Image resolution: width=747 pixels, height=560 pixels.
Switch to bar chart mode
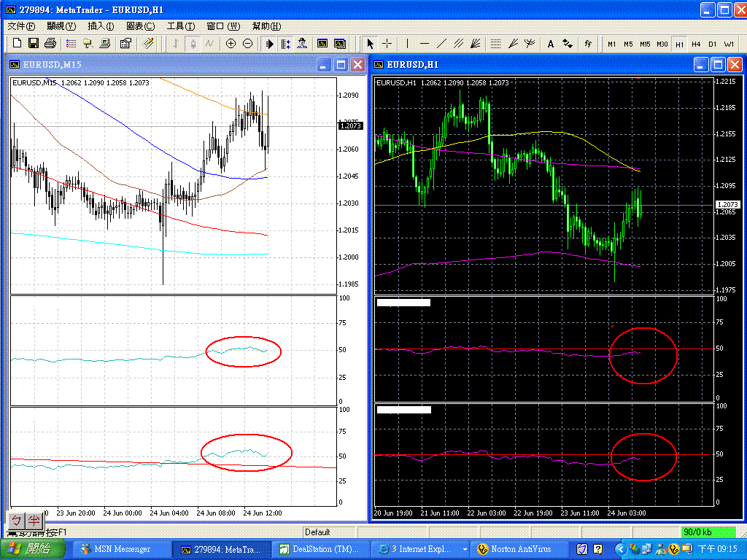point(176,43)
